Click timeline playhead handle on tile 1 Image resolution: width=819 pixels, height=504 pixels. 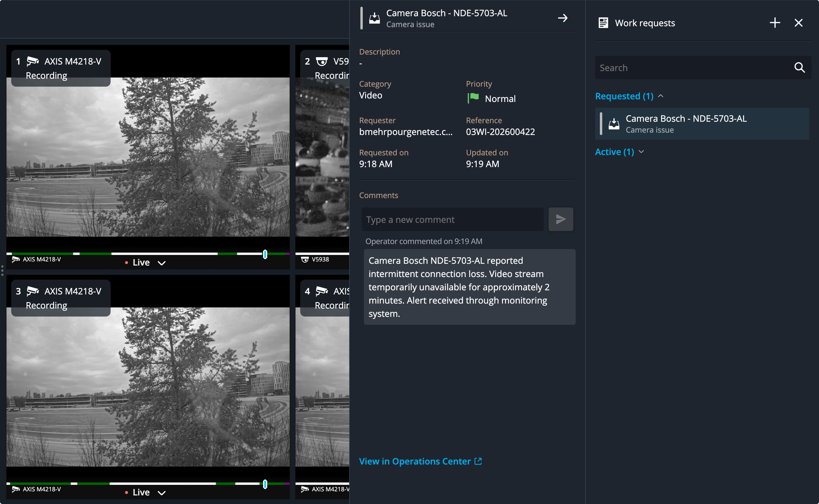265,254
